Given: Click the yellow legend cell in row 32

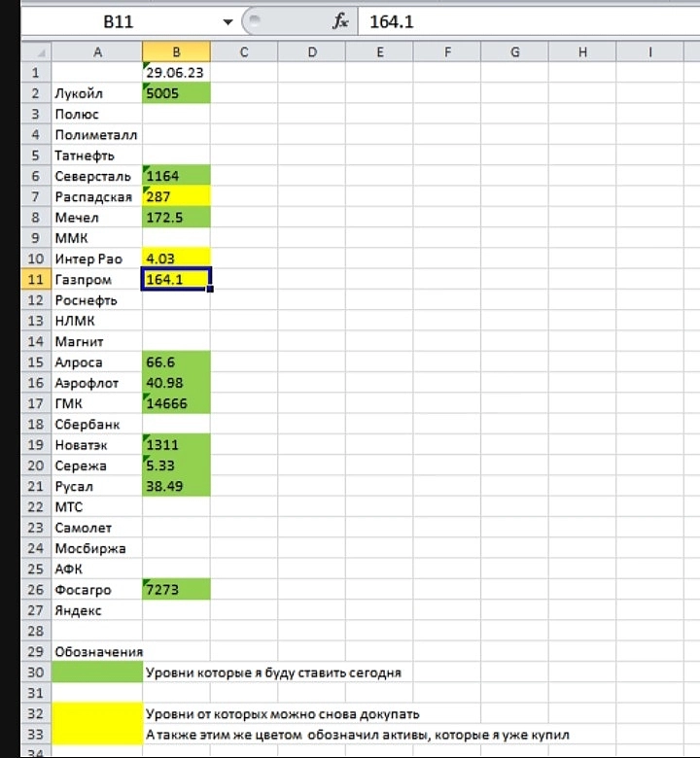Looking at the screenshot, I should coord(97,713).
